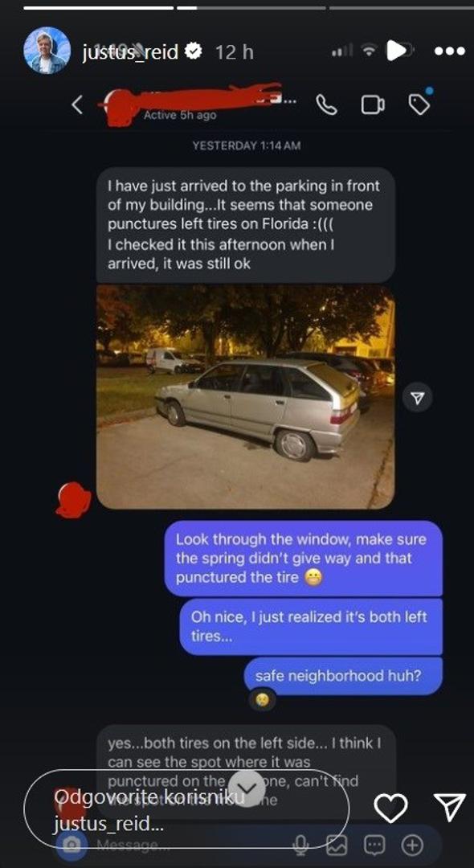Open the image gallery picker icon
Viewport: 474px width, 868px height.
click(337, 845)
